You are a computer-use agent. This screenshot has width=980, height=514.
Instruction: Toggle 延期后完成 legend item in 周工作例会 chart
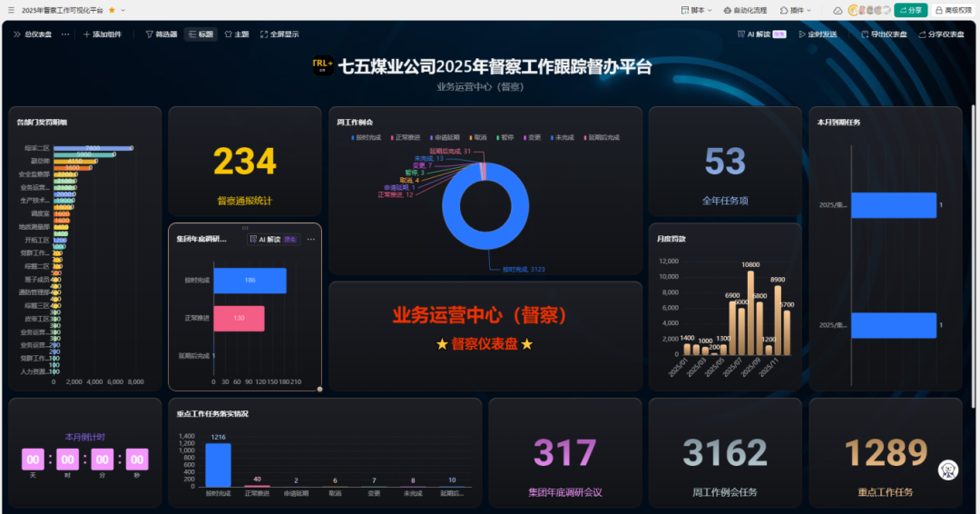coord(602,137)
